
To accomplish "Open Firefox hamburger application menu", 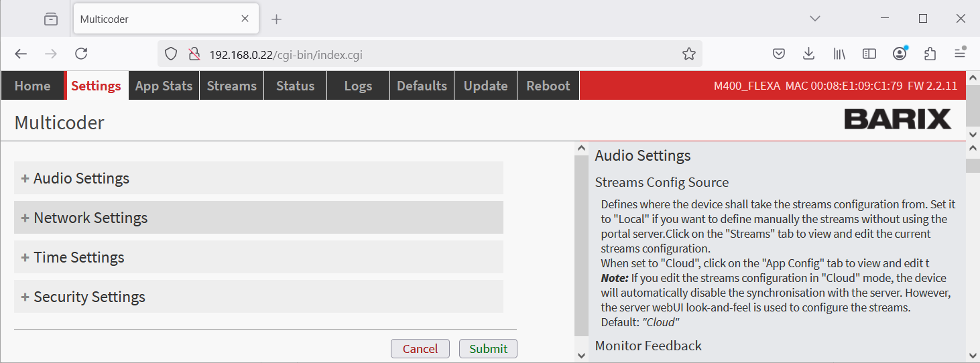I will [x=960, y=54].
